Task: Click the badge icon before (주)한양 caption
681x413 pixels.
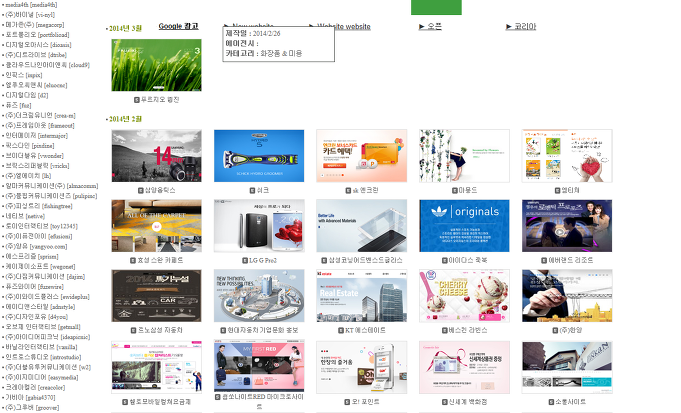Action: pos(555,330)
